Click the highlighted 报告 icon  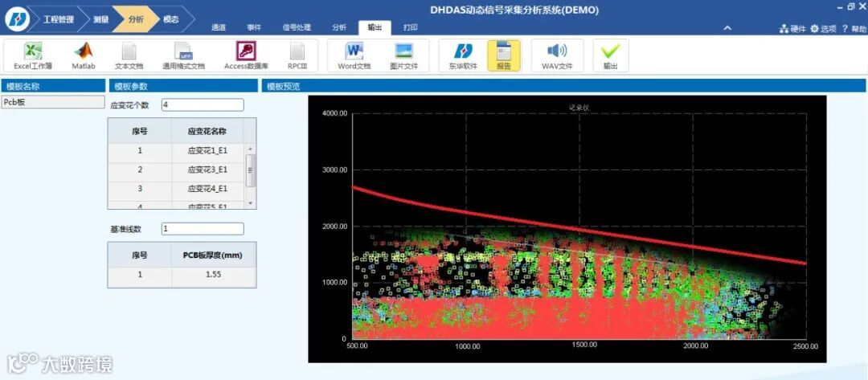(504, 56)
